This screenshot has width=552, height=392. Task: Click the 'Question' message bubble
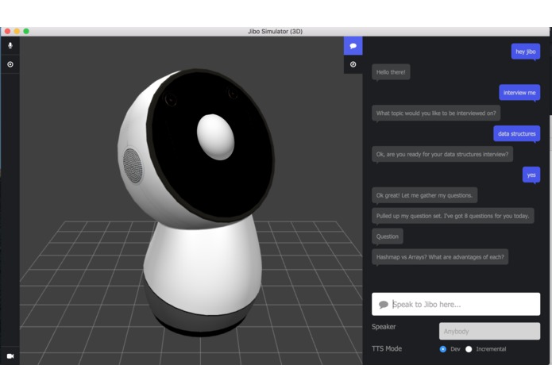tap(388, 236)
